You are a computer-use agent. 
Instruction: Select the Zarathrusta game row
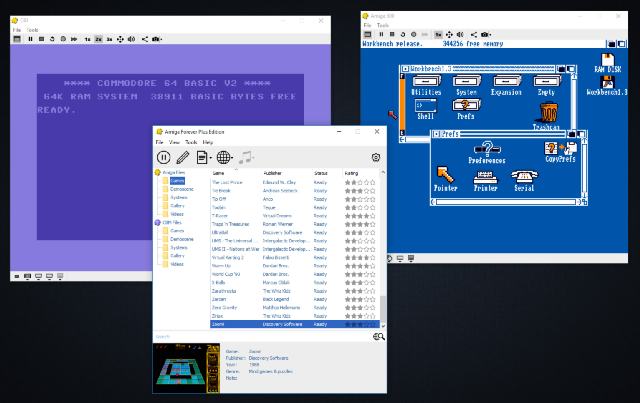tap(295, 291)
